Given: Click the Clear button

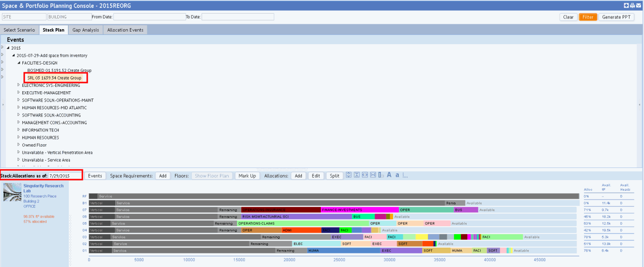Looking at the screenshot, I should tap(568, 17).
